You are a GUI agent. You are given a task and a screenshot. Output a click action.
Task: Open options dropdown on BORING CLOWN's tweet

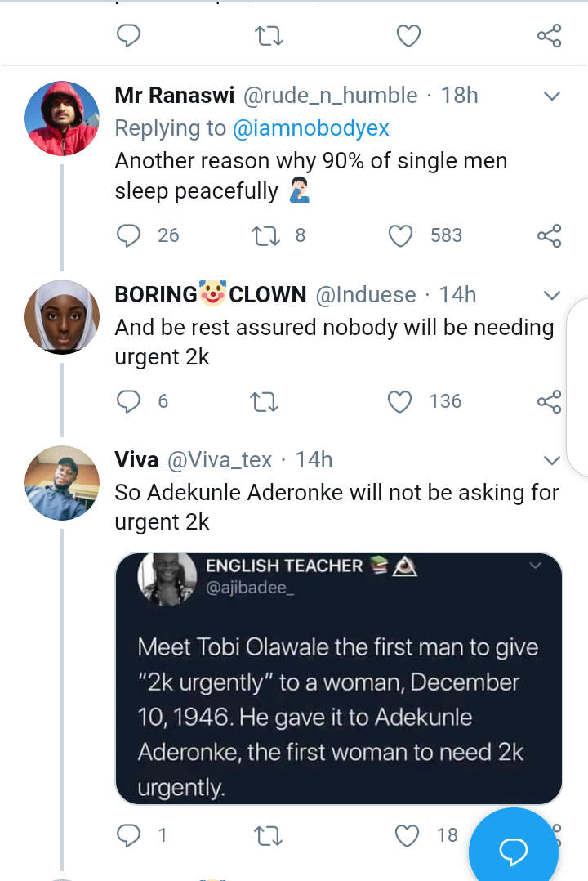[x=553, y=295]
